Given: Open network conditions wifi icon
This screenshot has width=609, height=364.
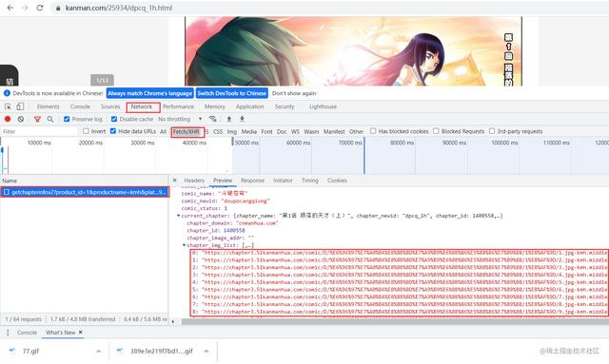Looking at the screenshot, I should pos(212,119).
